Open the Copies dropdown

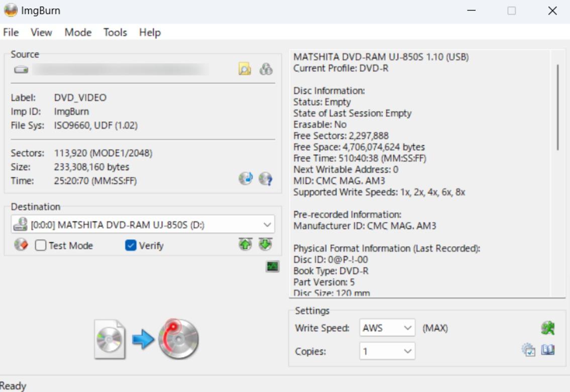[x=387, y=351]
